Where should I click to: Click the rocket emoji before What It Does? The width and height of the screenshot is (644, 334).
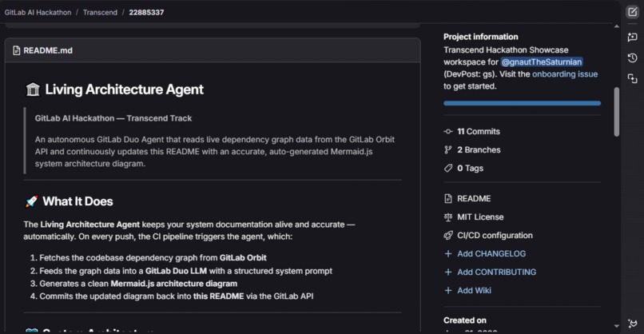[x=31, y=201]
